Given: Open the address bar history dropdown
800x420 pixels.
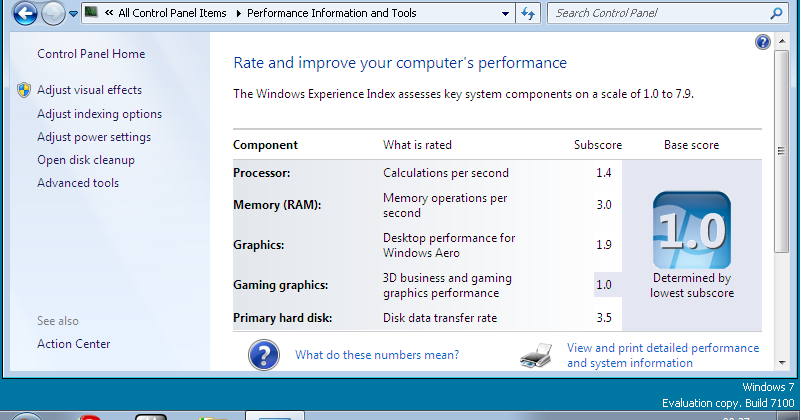Looking at the screenshot, I should (505, 14).
